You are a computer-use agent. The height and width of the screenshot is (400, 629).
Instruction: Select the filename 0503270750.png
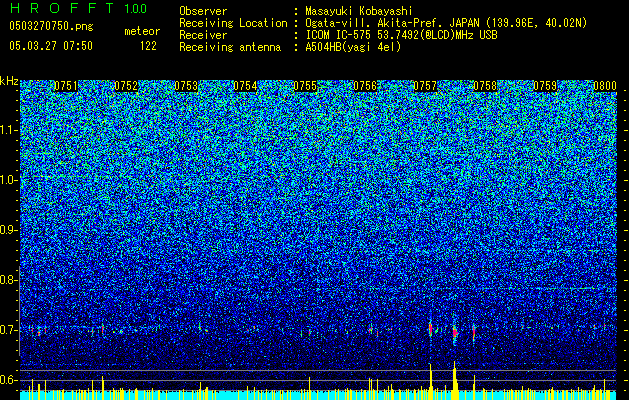pos(51,26)
